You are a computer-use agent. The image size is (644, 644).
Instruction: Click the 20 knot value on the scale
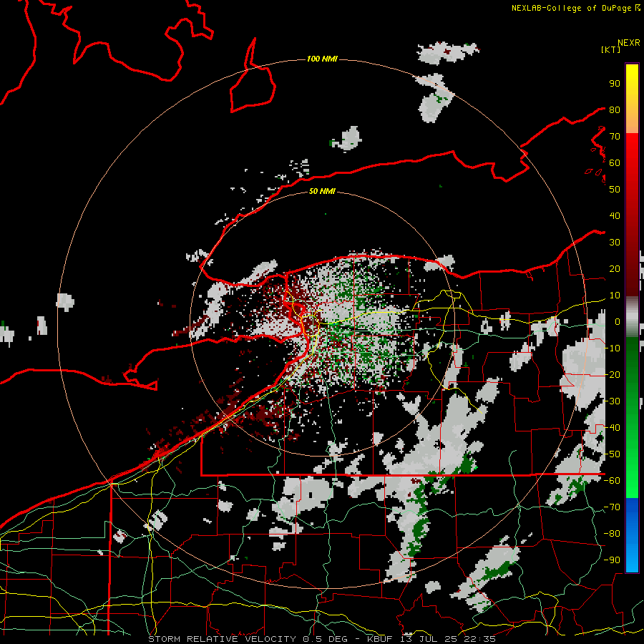(615, 269)
